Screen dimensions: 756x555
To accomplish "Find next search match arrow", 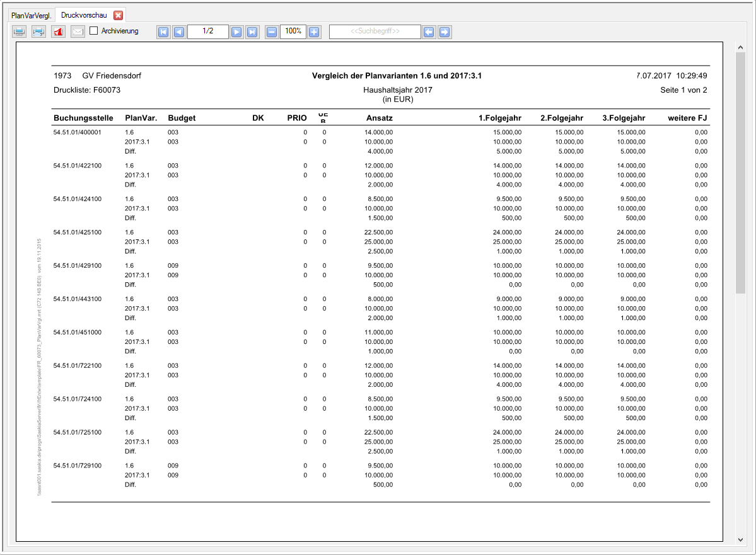I will [445, 32].
